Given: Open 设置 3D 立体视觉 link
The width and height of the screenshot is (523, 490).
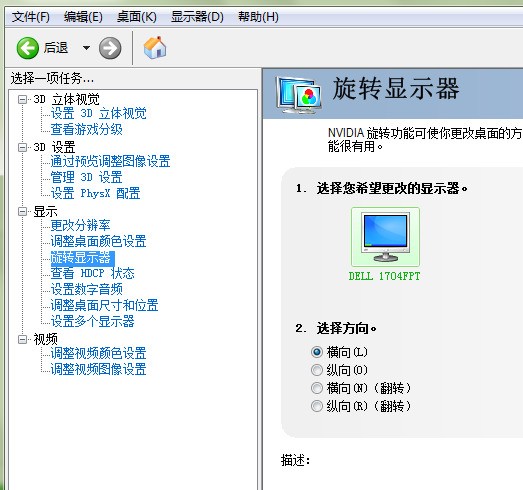Looking at the screenshot, I should 98,113.
